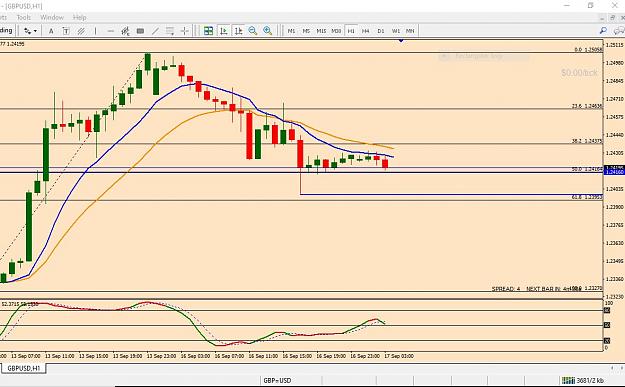
Task: Switch to M1 timeframe
Action: [291, 31]
